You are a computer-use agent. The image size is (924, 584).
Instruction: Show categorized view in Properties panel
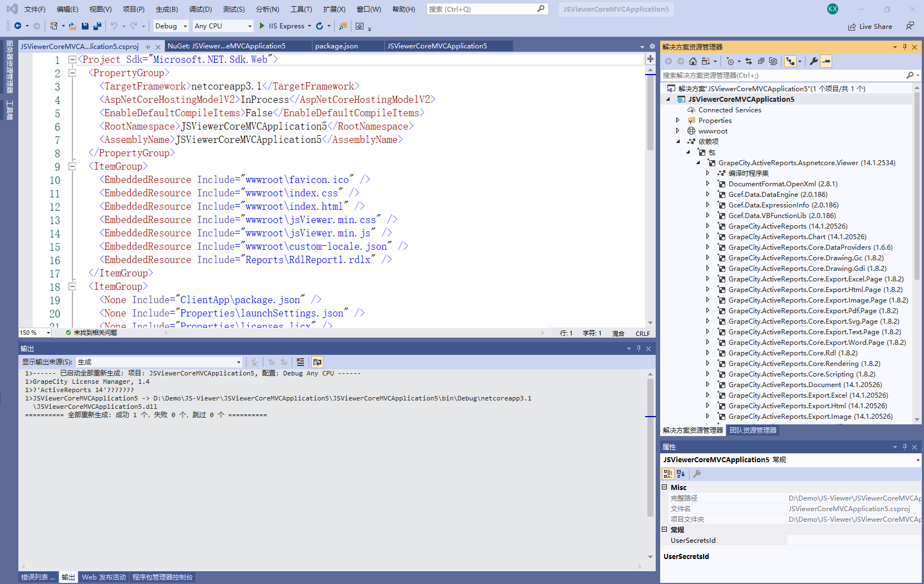tap(668, 474)
